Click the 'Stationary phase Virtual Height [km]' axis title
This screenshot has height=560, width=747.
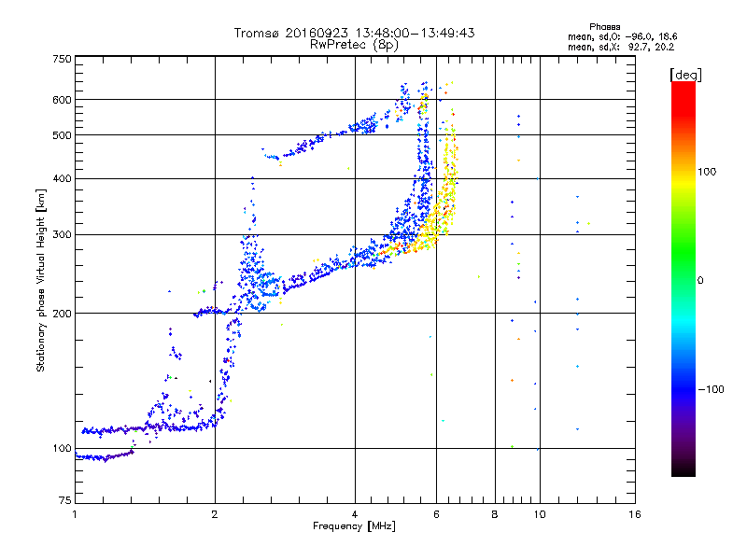(x=41, y=281)
